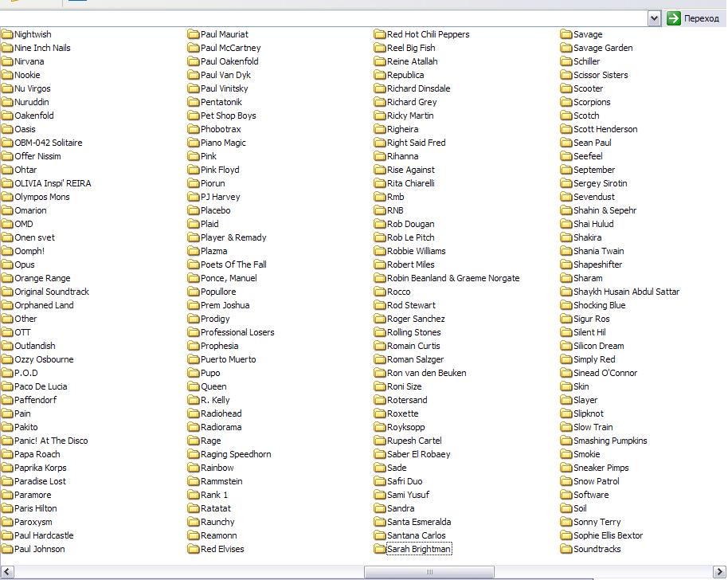Click the folder name 'Sigur Ros'
The image size is (728, 580).
pyautogui.click(x=592, y=319)
